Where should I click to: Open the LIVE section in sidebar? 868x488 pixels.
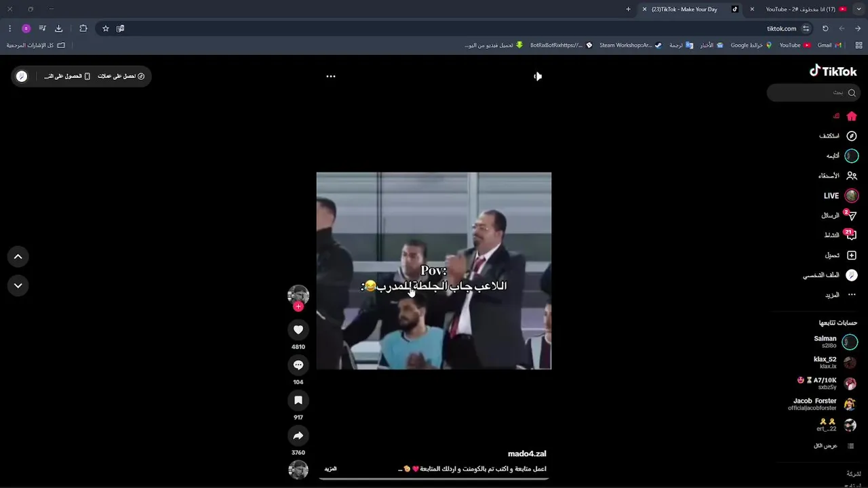[840, 195]
